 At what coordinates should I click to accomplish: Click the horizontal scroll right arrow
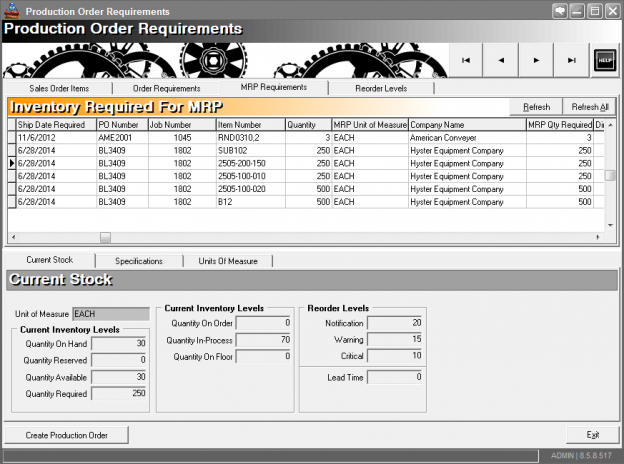point(598,237)
